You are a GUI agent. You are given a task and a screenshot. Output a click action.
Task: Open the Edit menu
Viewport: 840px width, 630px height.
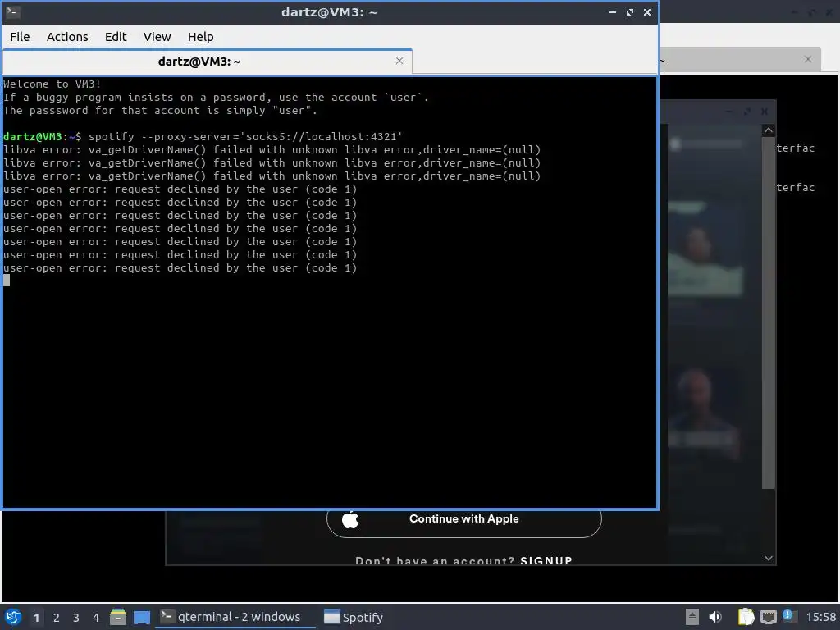tap(116, 36)
